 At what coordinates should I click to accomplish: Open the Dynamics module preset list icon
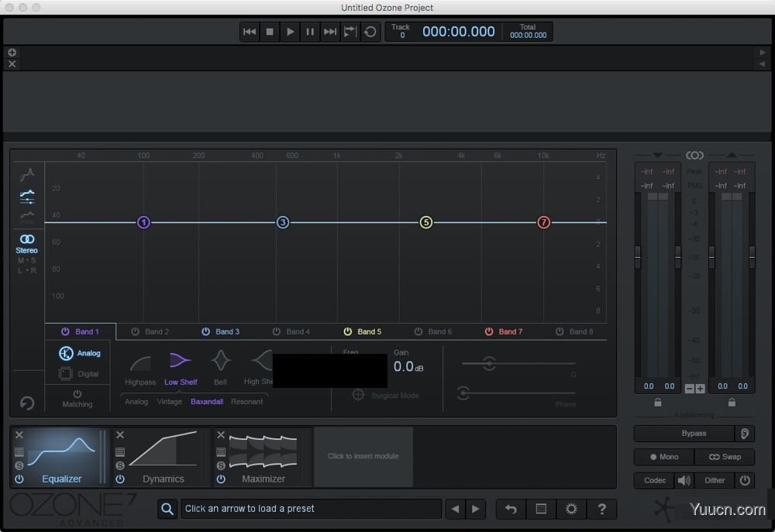(x=120, y=451)
